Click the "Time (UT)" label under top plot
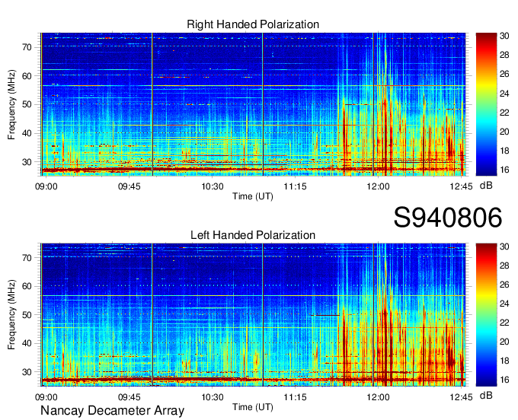The image size is (518, 420). [x=253, y=196]
